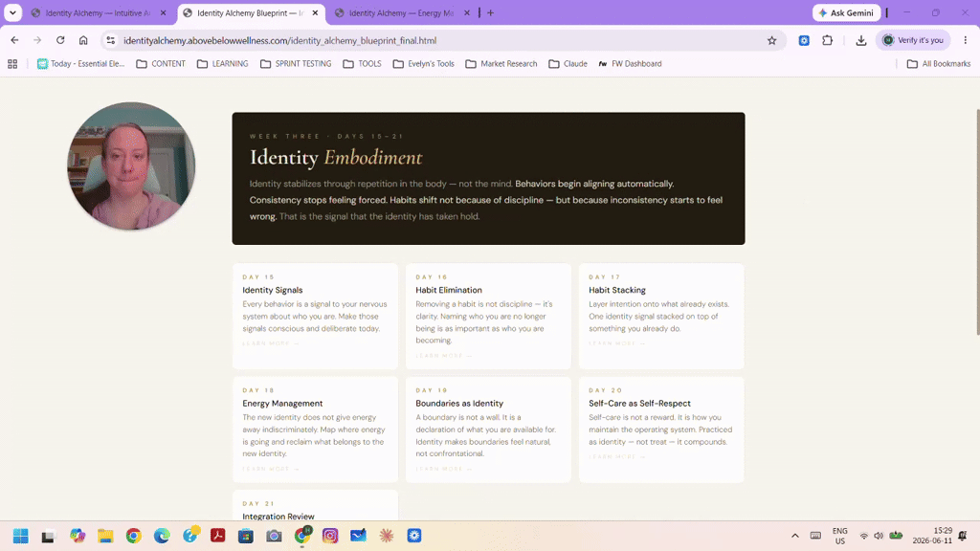
Task: Close the Identity Alchemy Energy tab
Action: tap(467, 12)
